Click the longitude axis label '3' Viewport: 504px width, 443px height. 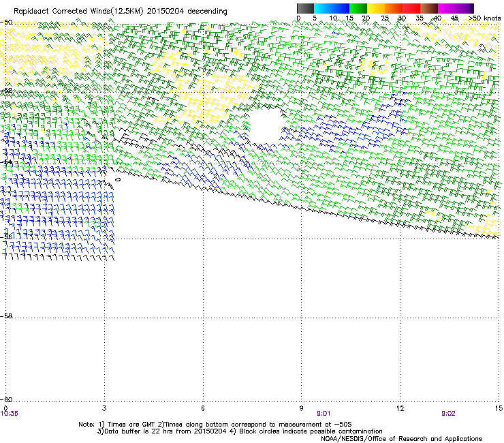click(104, 408)
